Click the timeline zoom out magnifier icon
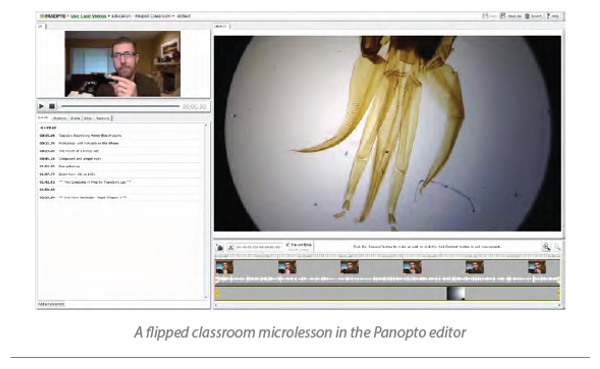 click(557, 247)
